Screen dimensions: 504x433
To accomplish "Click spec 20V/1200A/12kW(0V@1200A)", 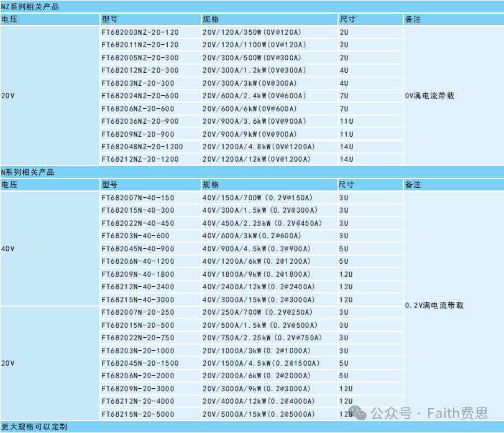I will pos(256,159).
